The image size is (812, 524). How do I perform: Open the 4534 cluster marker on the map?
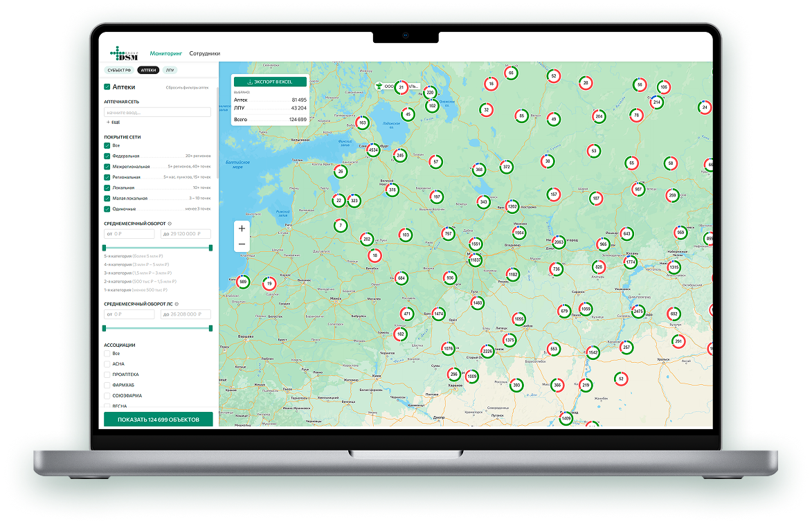tap(372, 150)
